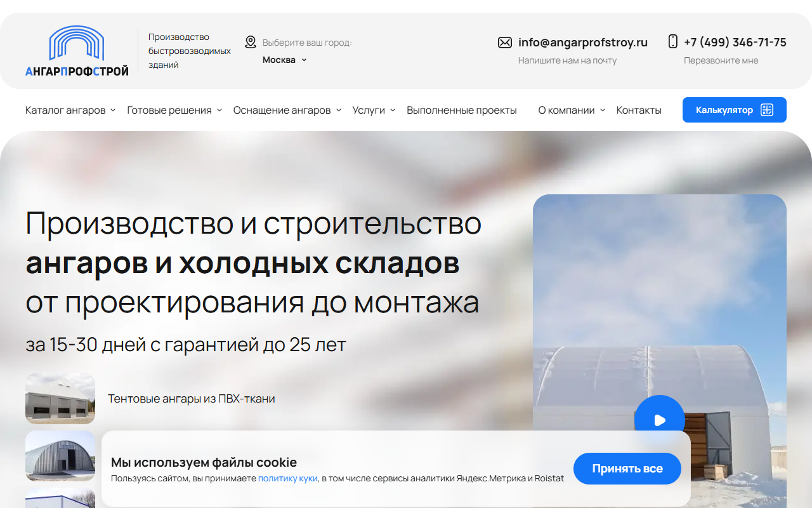Expand the О компании menu

pyautogui.click(x=572, y=110)
